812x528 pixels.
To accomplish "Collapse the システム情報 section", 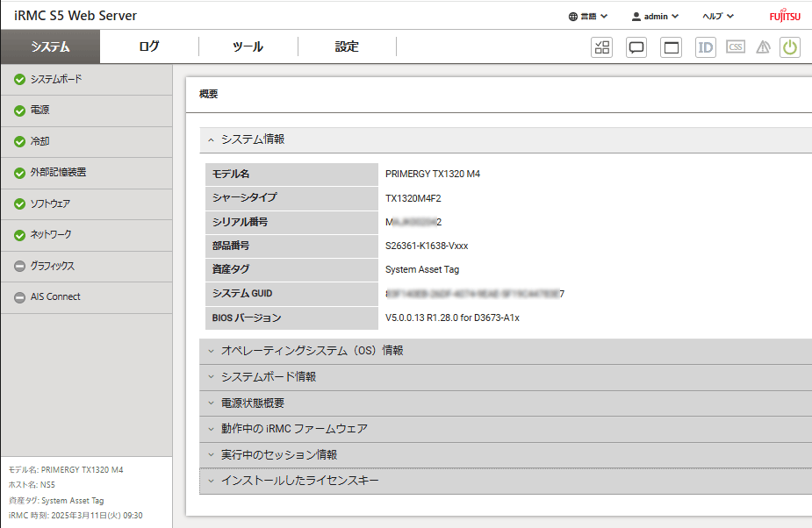I will [506, 139].
